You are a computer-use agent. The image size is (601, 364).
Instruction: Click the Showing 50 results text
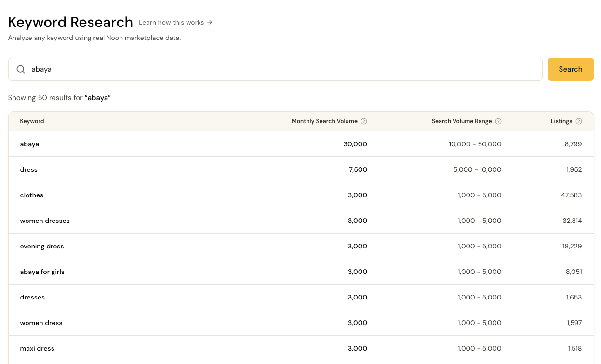coord(60,98)
